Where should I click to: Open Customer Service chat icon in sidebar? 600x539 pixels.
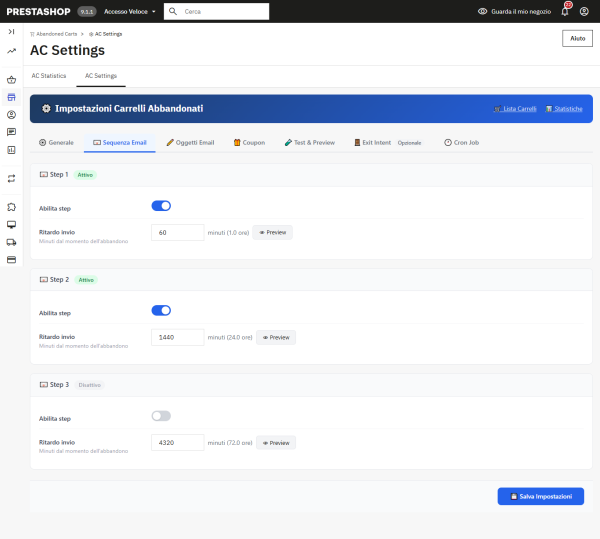click(11, 132)
